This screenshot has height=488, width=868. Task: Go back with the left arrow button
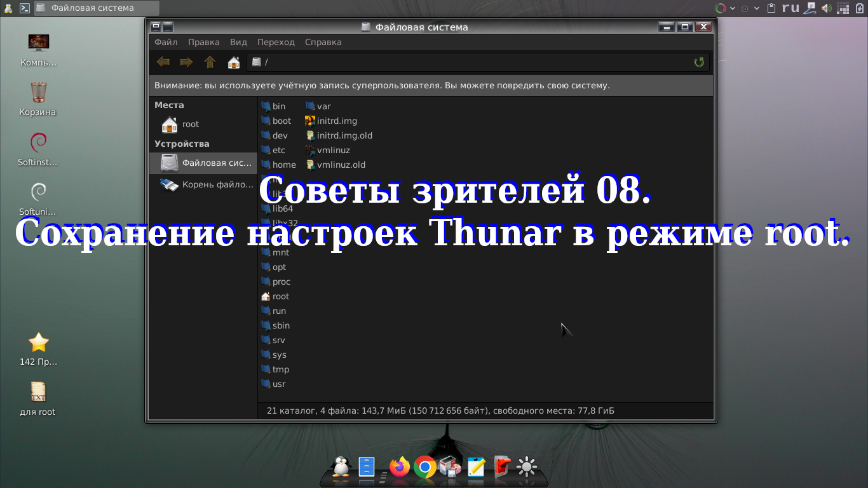[163, 62]
